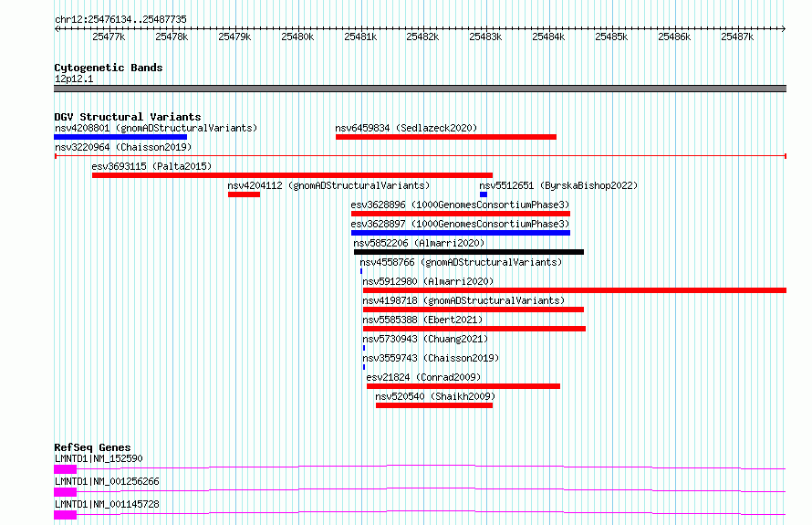Screen dimensions: 812x525
Task: Click the esv3693115 (Palta2015) label
Action: pyautogui.click(x=151, y=166)
